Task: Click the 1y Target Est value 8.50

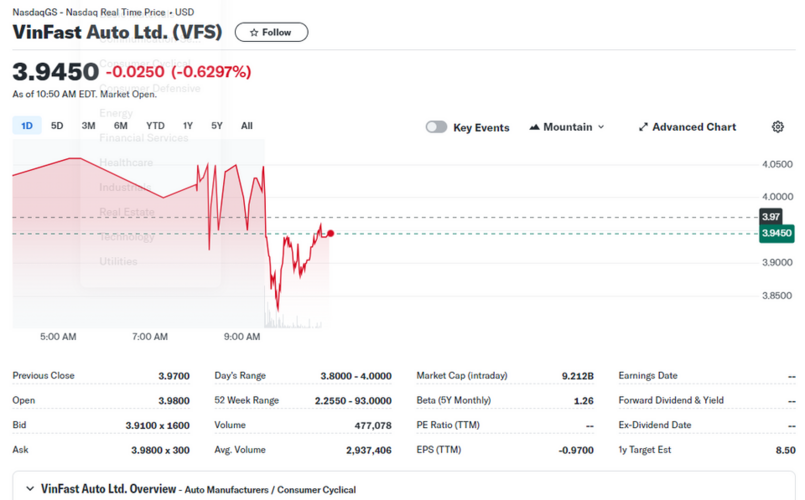Action: (x=786, y=450)
